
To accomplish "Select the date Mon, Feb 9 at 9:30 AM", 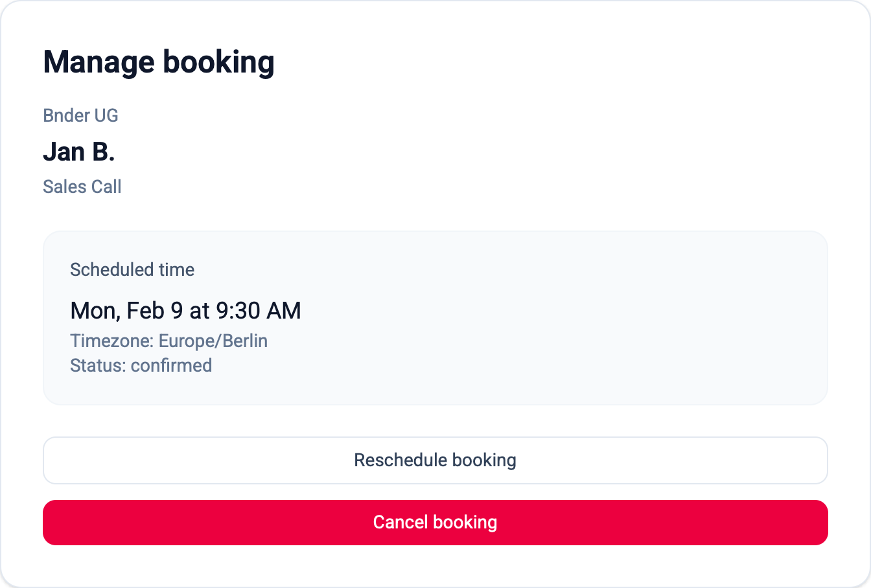I will pos(185,310).
